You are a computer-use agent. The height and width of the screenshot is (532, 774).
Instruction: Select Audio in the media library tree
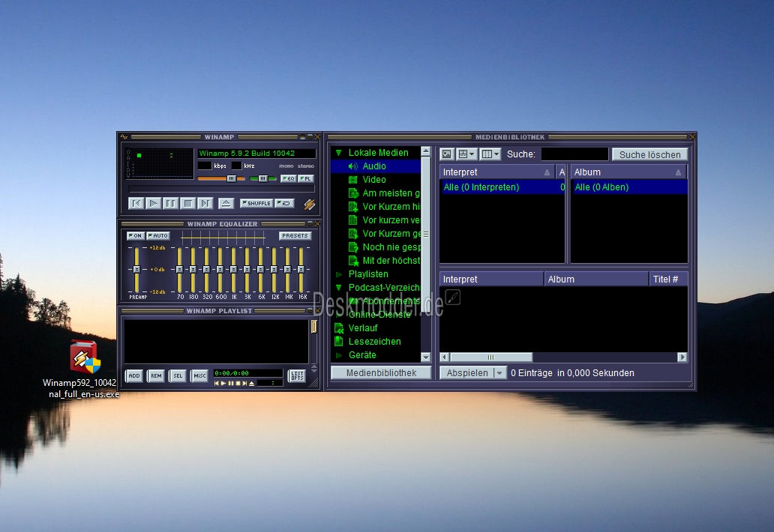coord(374,166)
